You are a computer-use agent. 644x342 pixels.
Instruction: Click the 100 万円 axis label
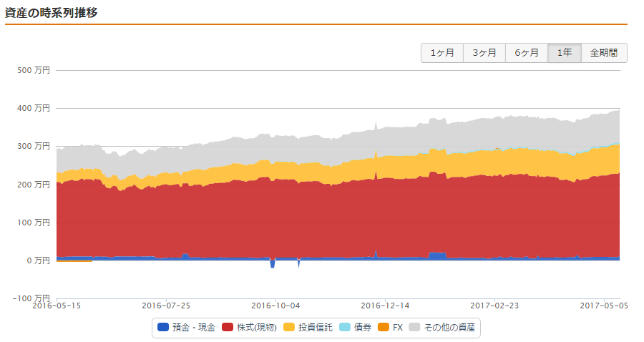[34, 223]
